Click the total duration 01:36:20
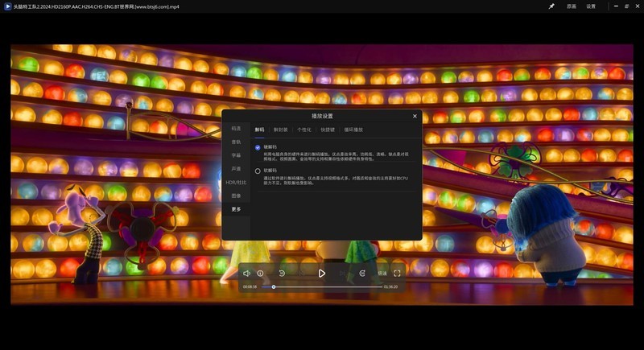Image resolution: width=644 pixels, height=350 pixels. coord(390,286)
